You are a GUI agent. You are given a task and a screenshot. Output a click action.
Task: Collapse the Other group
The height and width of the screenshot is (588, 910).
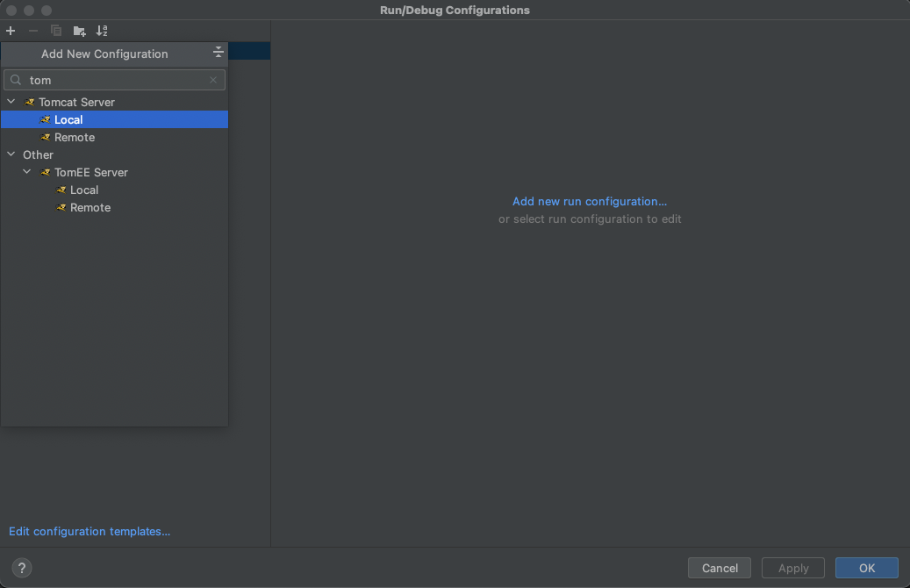tap(11, 154)
